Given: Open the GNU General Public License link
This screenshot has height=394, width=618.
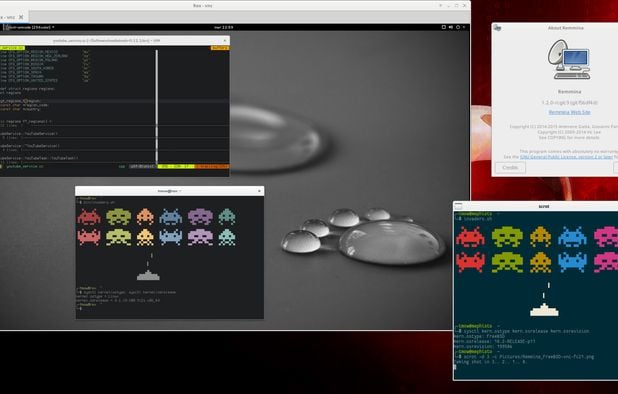Looking at the screenshot, I should (566, 157).
